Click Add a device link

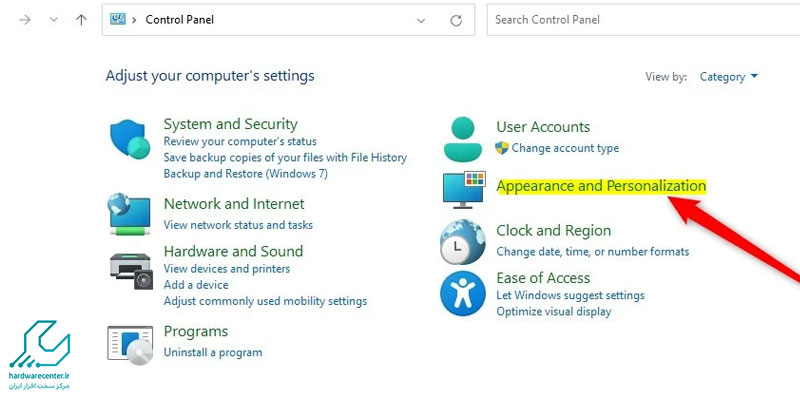[x=196, y=285]
